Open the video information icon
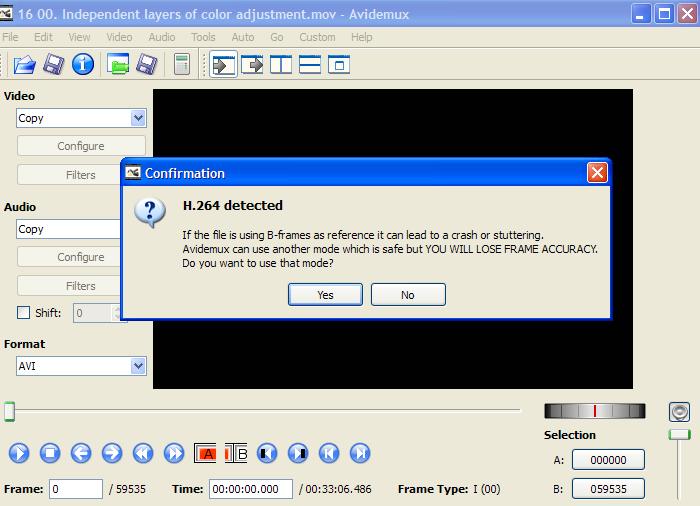Screen dimensions: 700x506 tap(83, 64)
